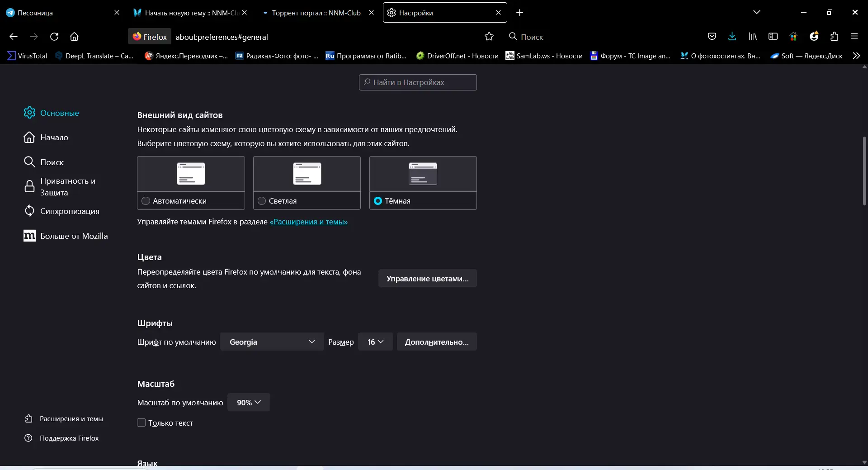The height and width of the screenshot is (470, 868).
Task: Open Программы от Ratib bookmark
Action: coord(366,56)
